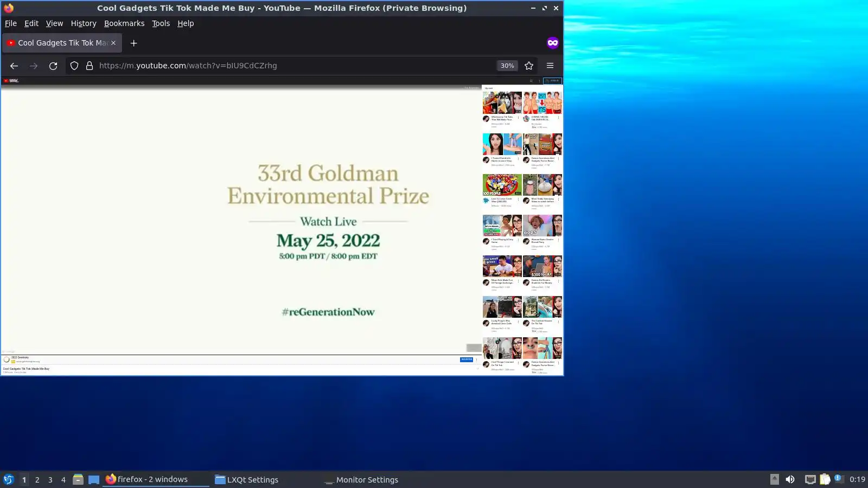Open options for Wholesome Tik Toks video

click(x=518, y=118)
